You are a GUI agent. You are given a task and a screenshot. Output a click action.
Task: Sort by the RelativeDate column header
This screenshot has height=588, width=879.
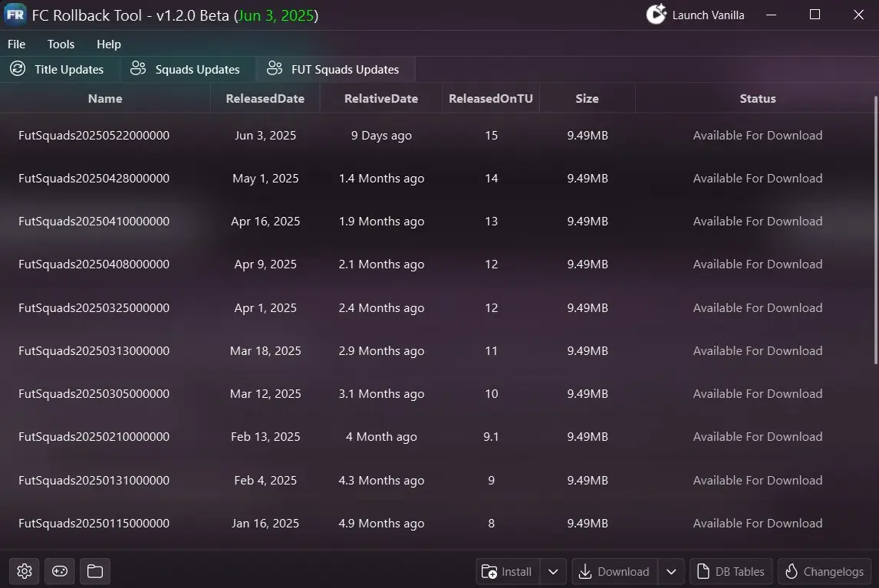point(381,99)
